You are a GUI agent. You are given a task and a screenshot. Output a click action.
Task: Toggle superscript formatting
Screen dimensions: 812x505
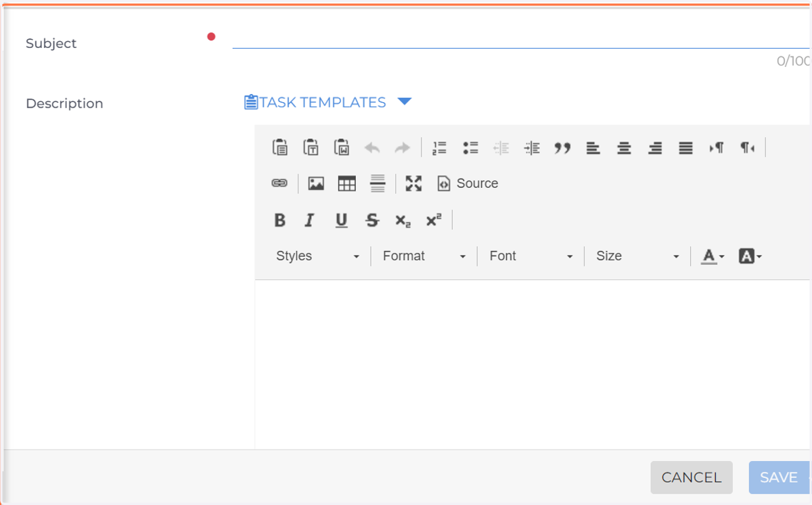tap(434, 220)
